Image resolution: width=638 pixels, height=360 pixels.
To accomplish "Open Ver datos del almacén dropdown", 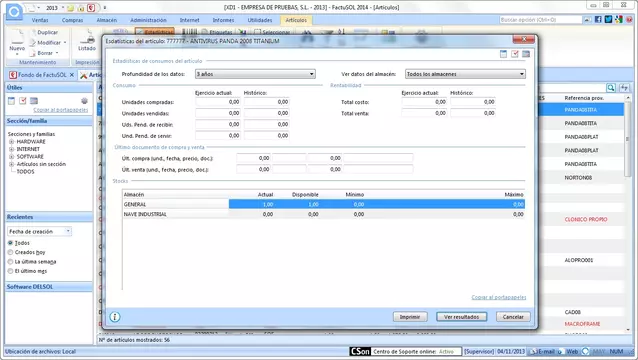I will (x=465, y=74).
